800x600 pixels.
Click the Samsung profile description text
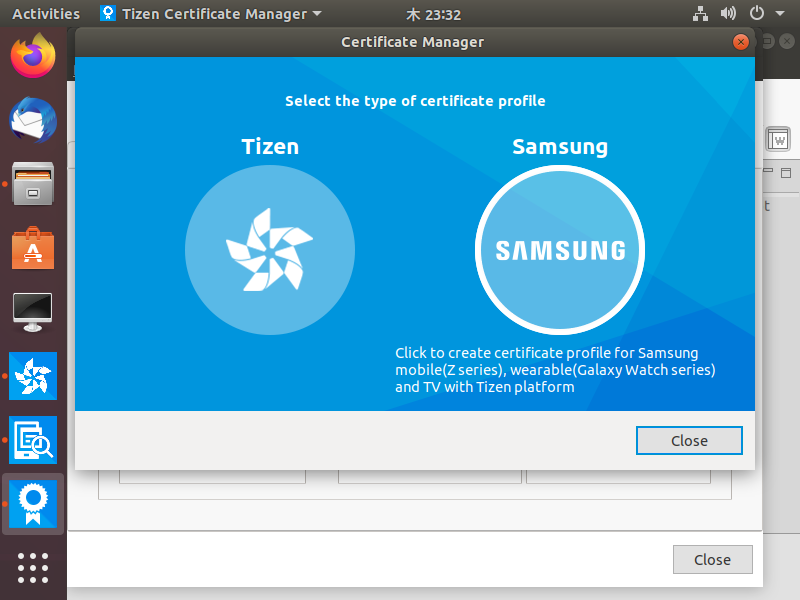click(x=555, y=370)
